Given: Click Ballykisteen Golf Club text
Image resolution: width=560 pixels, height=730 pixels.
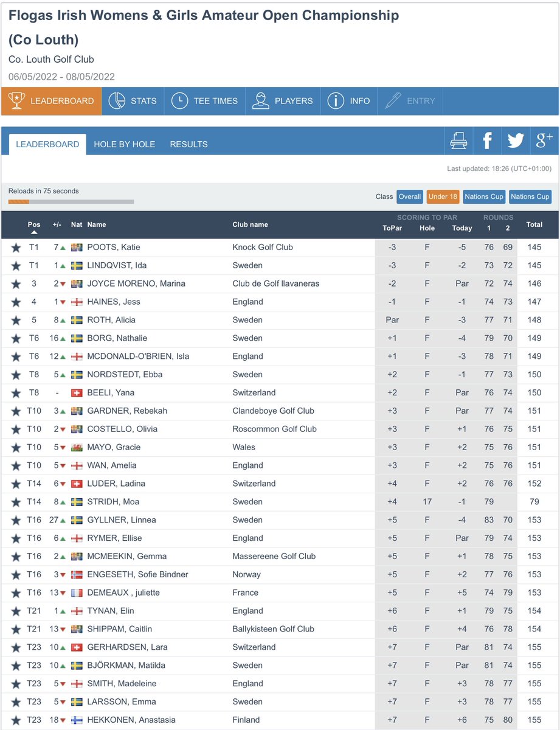Looking at the screenshot, I should coord(274,630).
